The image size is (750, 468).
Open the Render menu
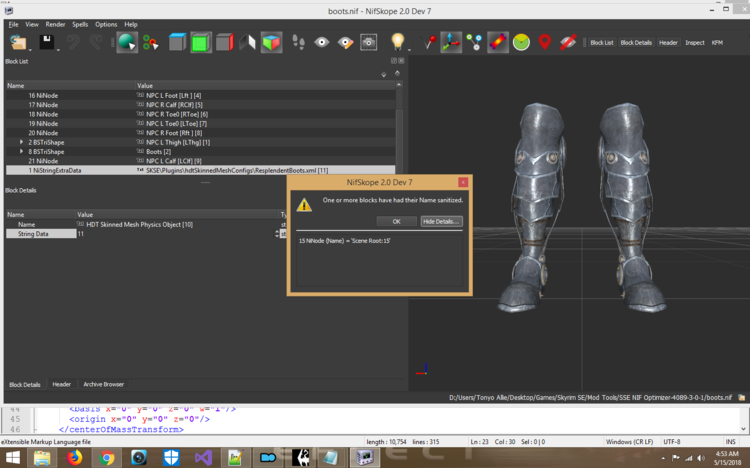point(55,24)
